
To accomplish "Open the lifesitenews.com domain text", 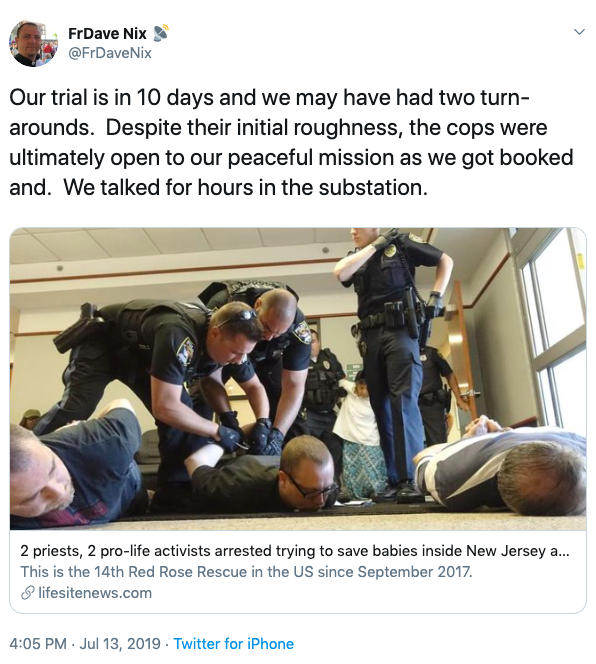I will pyautogui.click(x=95, y=593).
